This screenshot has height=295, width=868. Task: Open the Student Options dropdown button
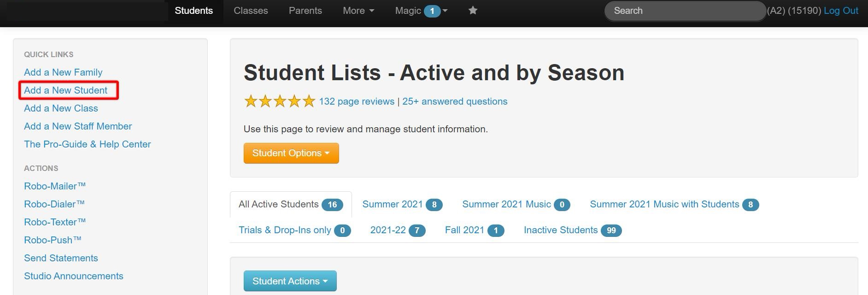pyautogui.click(x=291, y=153)
